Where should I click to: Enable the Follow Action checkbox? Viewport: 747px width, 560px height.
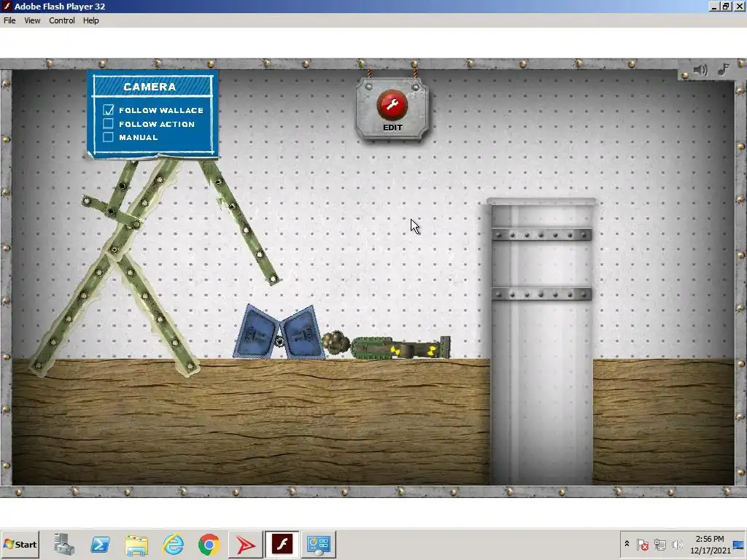click(108, 124)
